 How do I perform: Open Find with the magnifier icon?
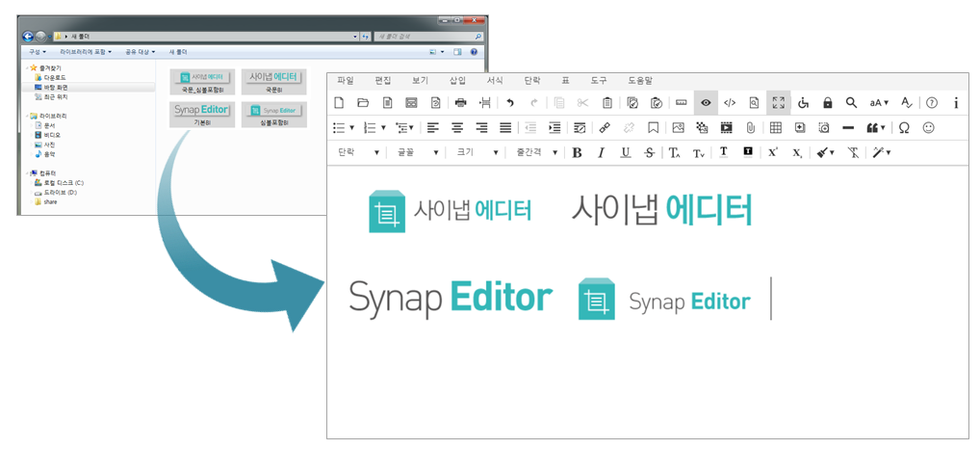click(x=851, y=102)
